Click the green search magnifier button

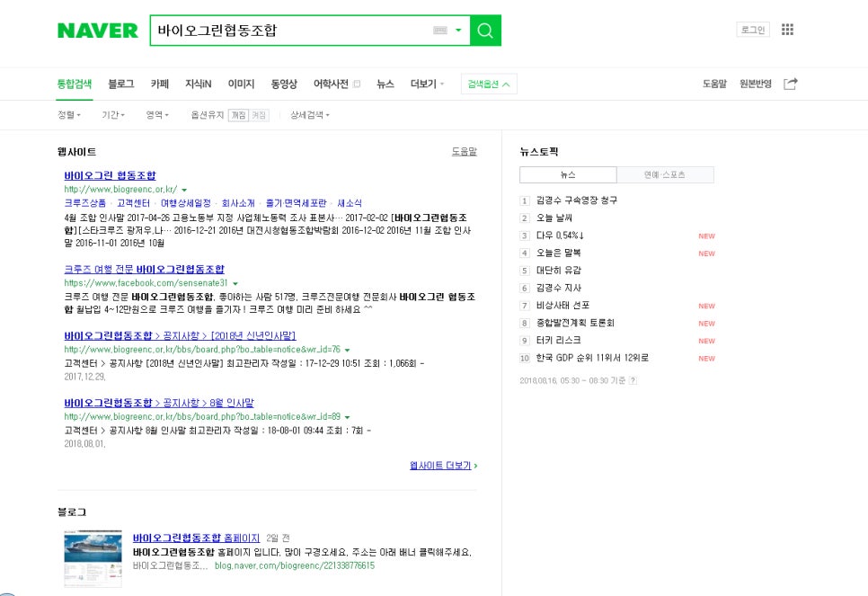point(485,31)
